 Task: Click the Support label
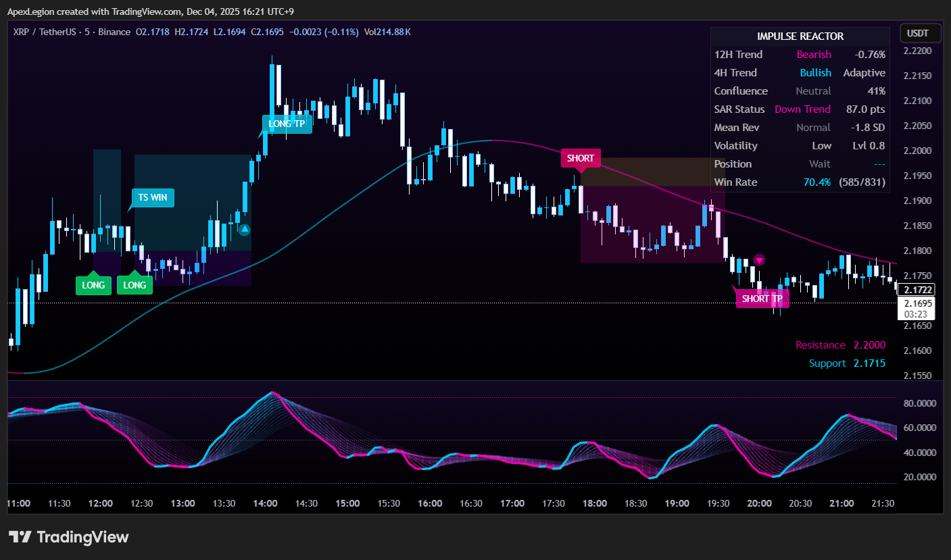(827, 363)
